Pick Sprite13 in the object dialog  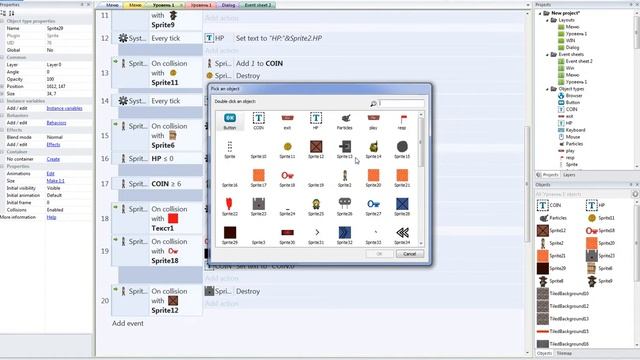point(344,150)
